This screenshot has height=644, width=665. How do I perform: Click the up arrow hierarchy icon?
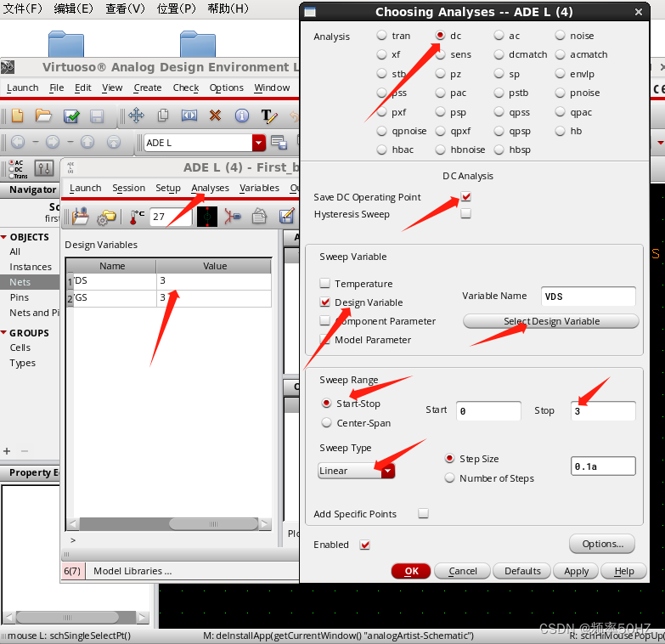click(x=87, y=142)
